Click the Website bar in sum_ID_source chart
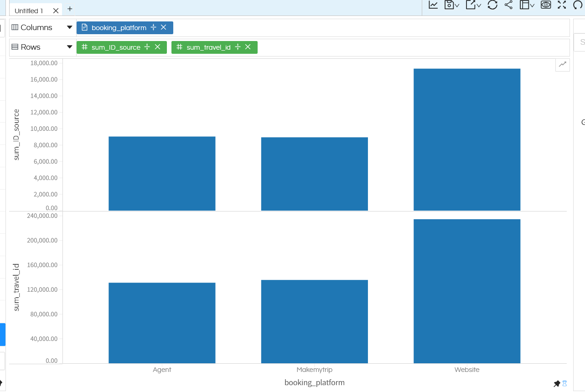585x392 pixels. click(x=467, y=140)
